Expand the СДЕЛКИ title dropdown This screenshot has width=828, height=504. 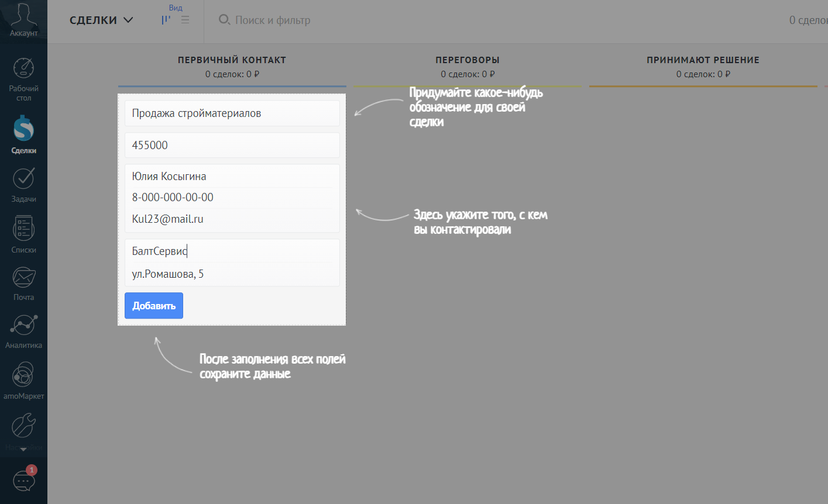click(102, 20)
